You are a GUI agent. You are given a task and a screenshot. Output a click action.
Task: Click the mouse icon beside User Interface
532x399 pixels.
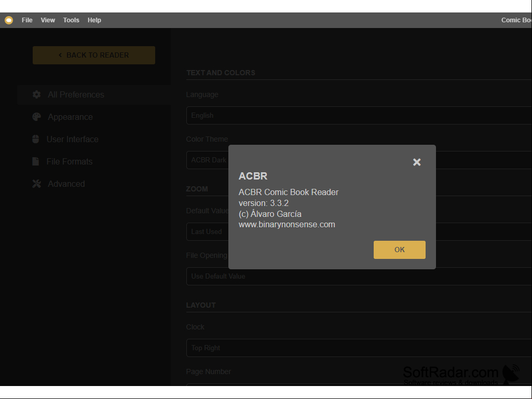tap(36, 139)
